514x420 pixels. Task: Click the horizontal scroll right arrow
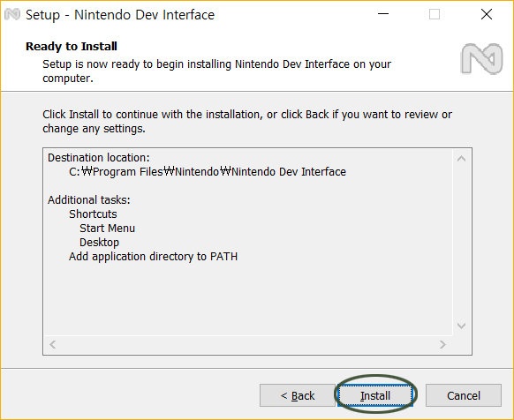(x=442, y=345)
